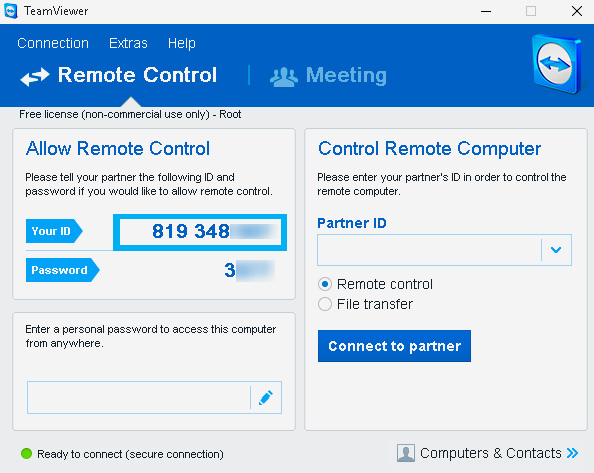Click the large TeamViewer logo in header
The image size is (594, 473).
coord(556,64)
